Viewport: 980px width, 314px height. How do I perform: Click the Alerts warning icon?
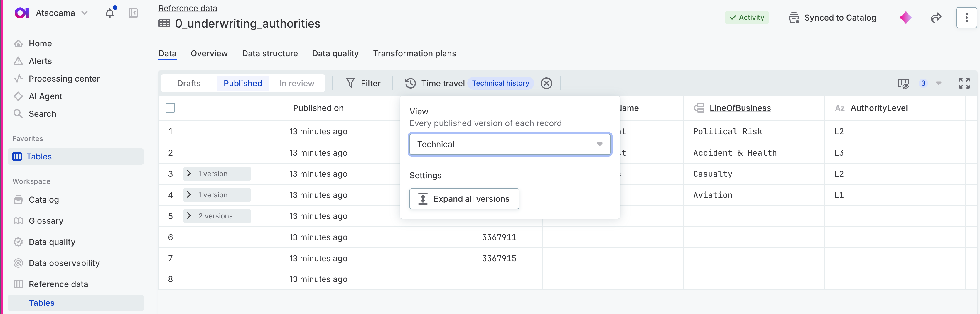pyautogui.click(x=18, y=61)
